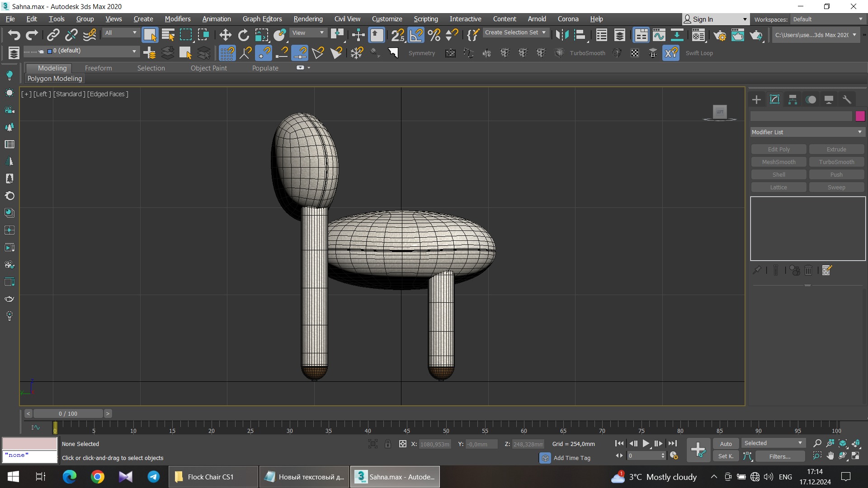Open the selection filter All dropdown
Image resolution: width=868 pixels, height=488 pixels.
[x=120, y=33]
